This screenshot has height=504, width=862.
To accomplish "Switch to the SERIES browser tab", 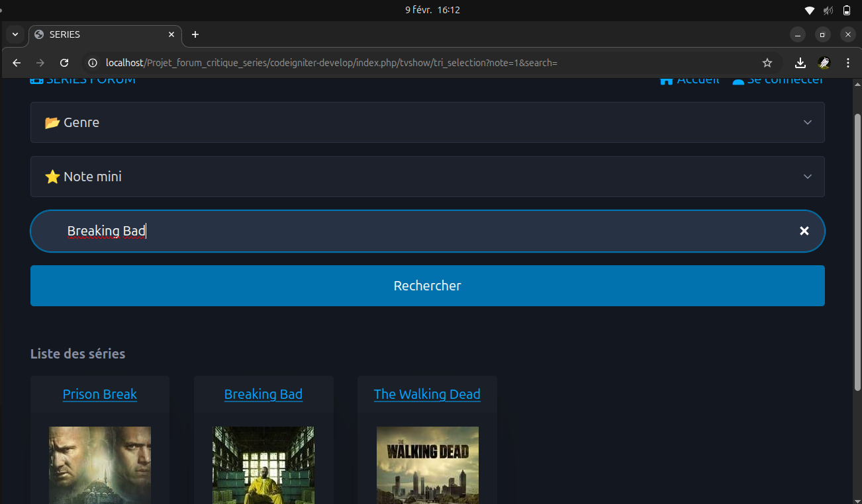I will point(99,34).
